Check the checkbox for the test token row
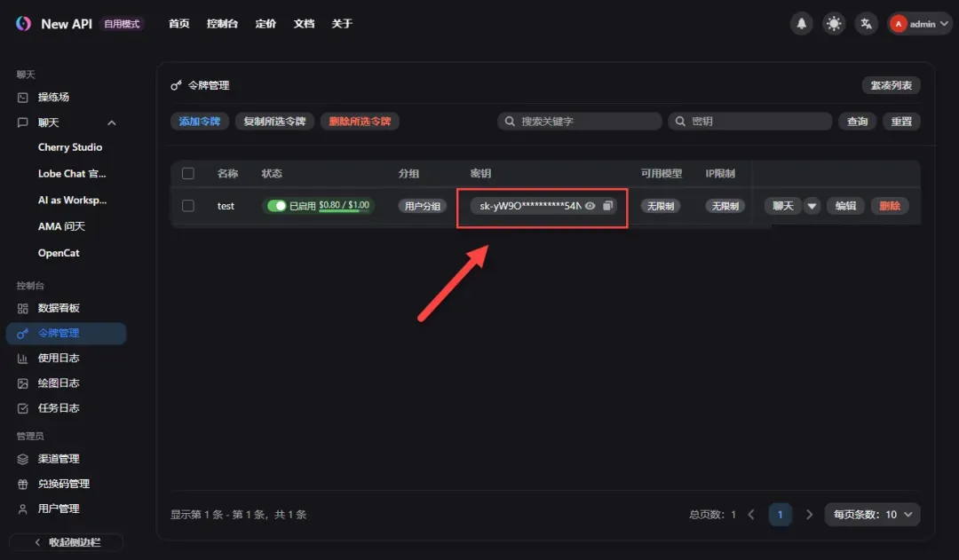The width and height of the screenshot is (959, 560). [x=188, y=205]
